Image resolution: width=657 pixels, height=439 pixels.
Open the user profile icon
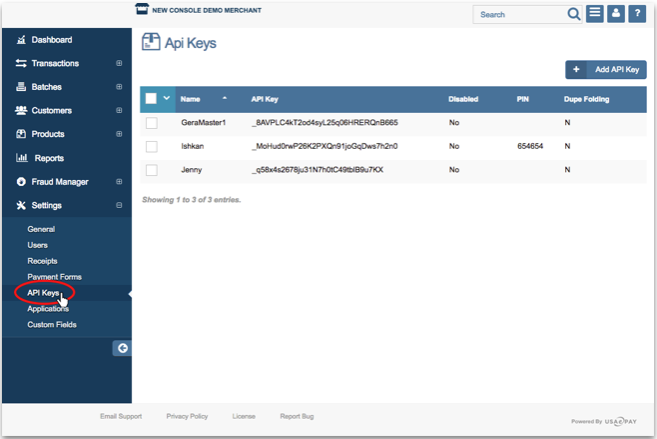tap(616, 14)
